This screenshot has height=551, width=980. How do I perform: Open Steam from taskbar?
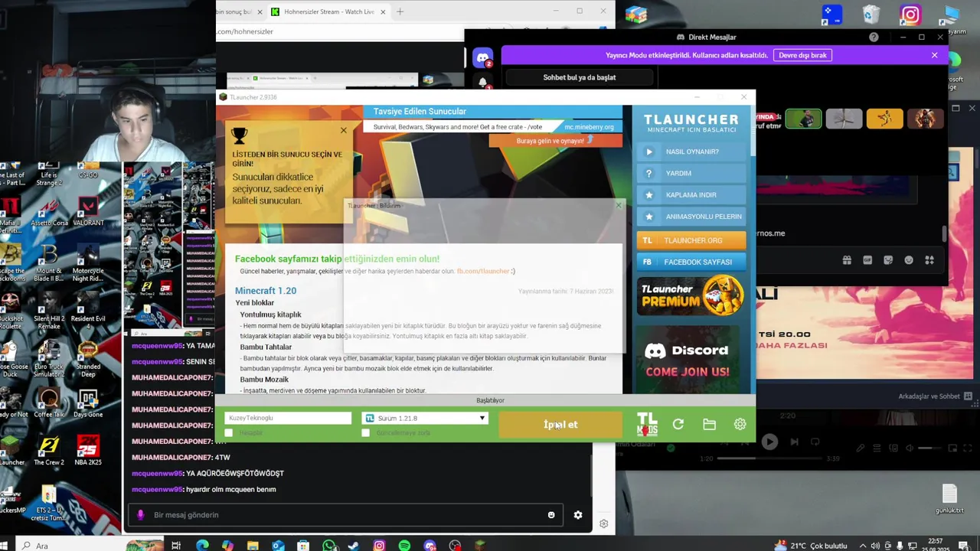pos(354,546)
